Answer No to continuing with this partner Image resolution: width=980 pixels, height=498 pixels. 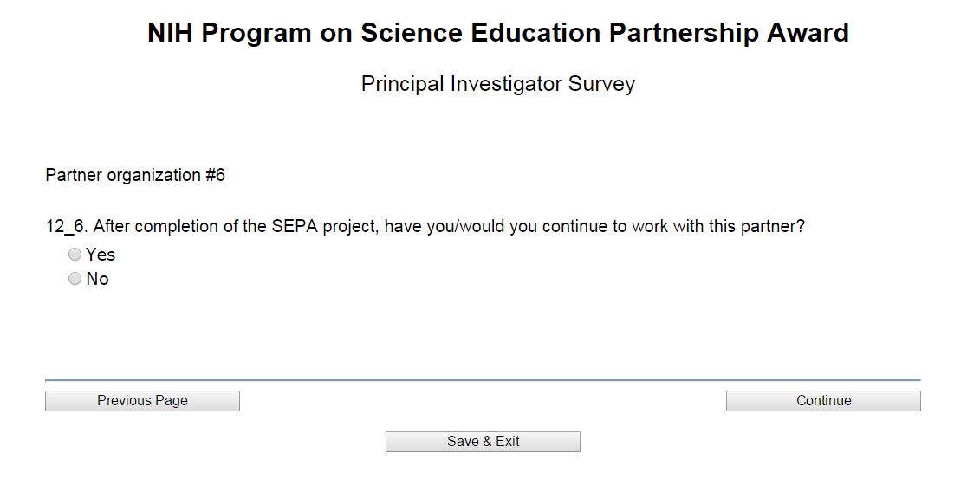click(75, 279)
